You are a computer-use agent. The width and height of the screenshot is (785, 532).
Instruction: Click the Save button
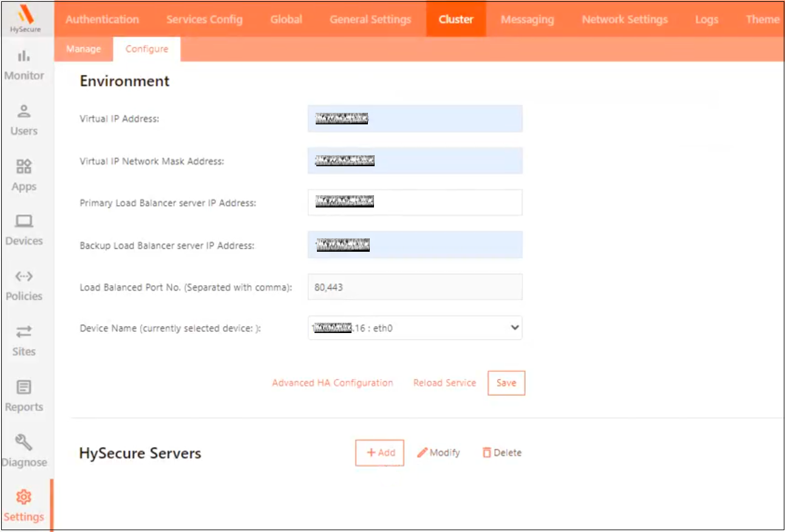tap(506, 383)
